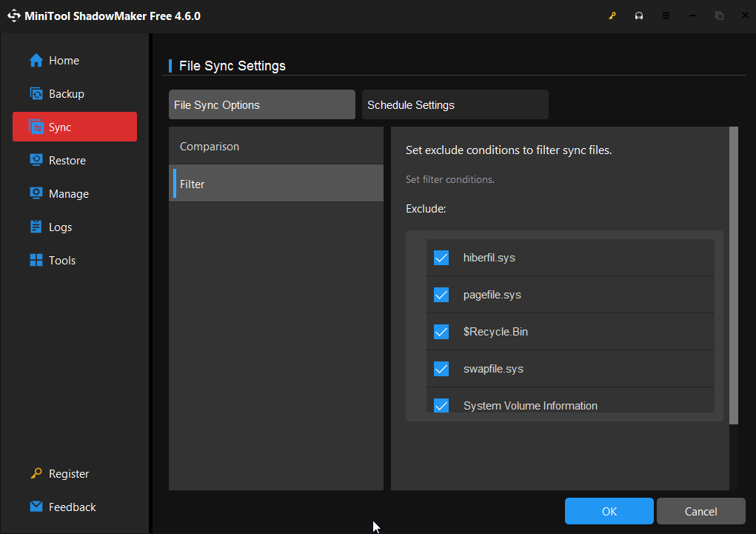Click the pagefile.sys file name
756x534 pixels.
[x=492, y=295]
